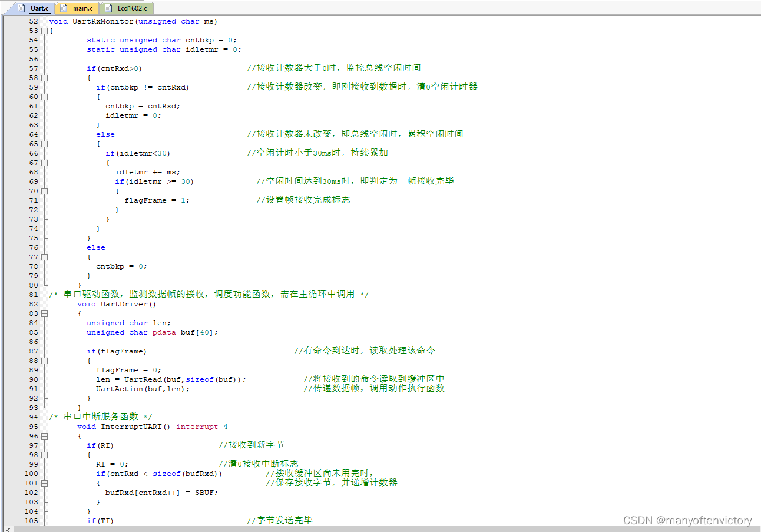Click the line 'idletmr += ms;'

[147, 172]
